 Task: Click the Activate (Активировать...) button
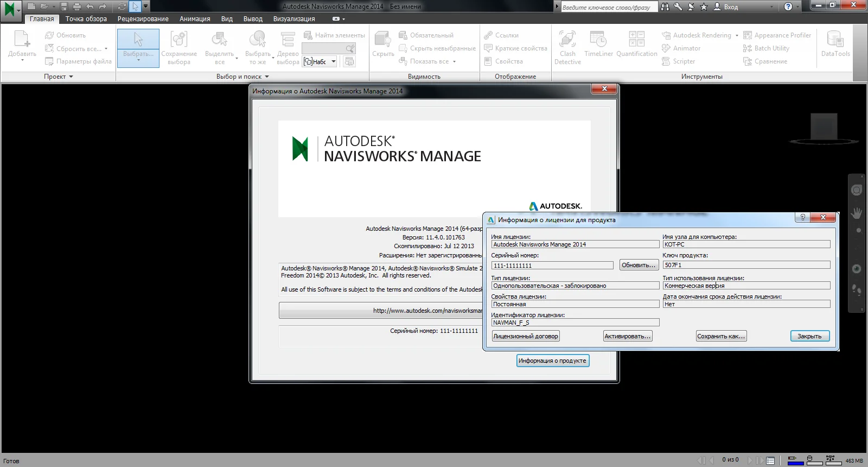click(627, 336)
